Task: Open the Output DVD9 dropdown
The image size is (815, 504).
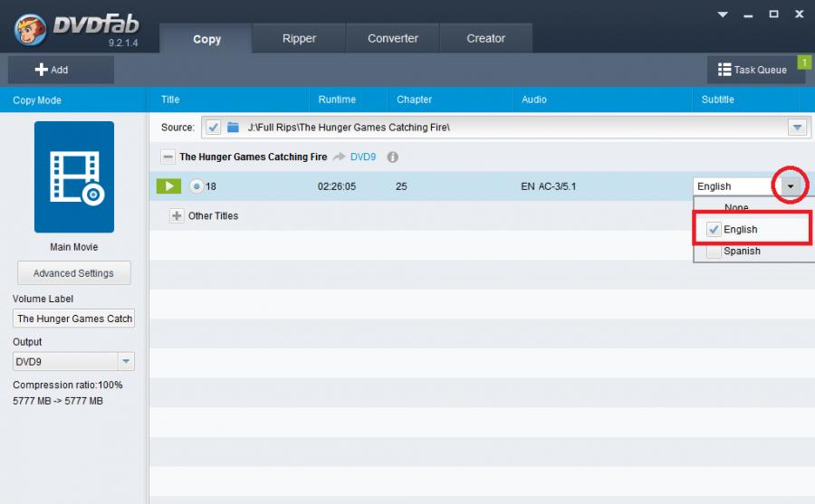Action: tap(126, 362)
